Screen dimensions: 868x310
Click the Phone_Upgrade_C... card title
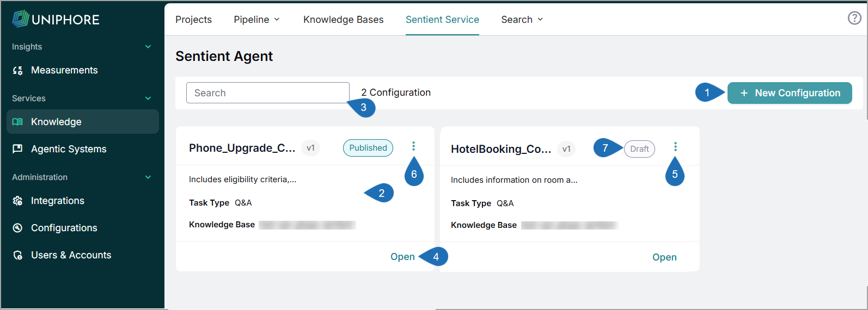click(x=242, y=148)
